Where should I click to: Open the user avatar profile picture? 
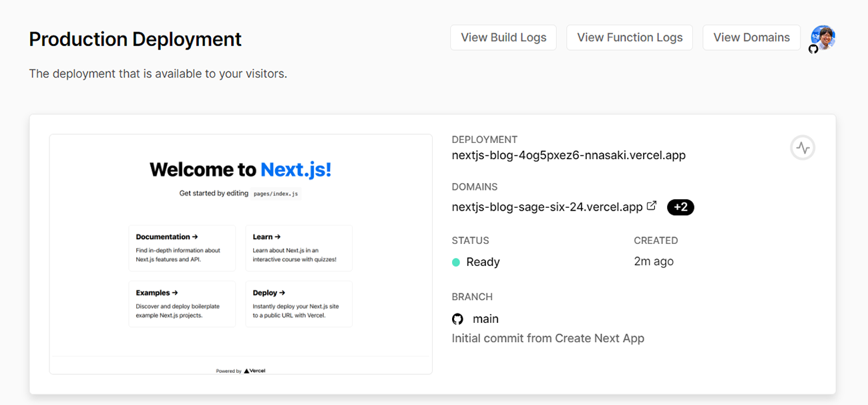point(823,37)
